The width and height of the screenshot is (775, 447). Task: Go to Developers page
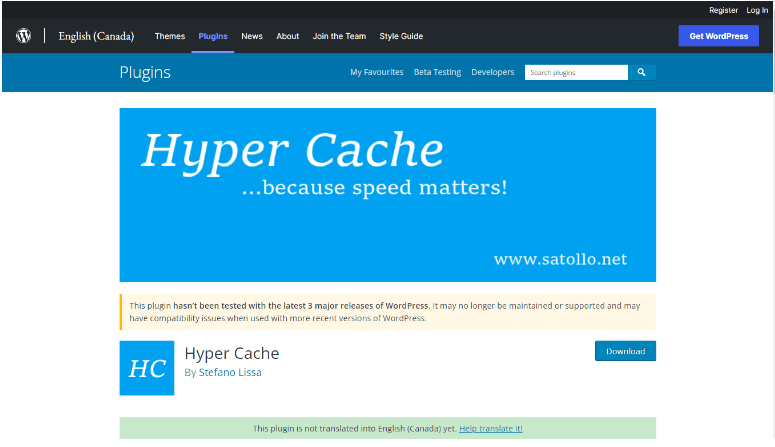pos(493,72)
